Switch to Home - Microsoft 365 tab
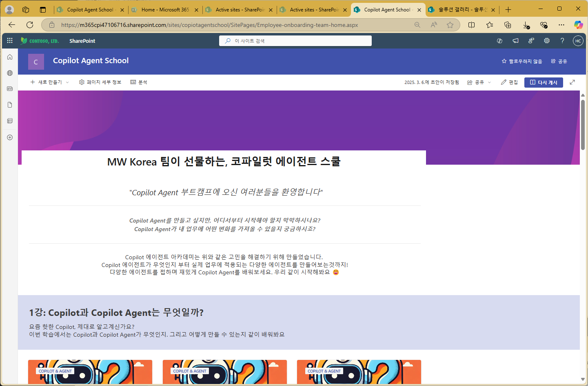The image size is (588, 386). click(165, 10)
